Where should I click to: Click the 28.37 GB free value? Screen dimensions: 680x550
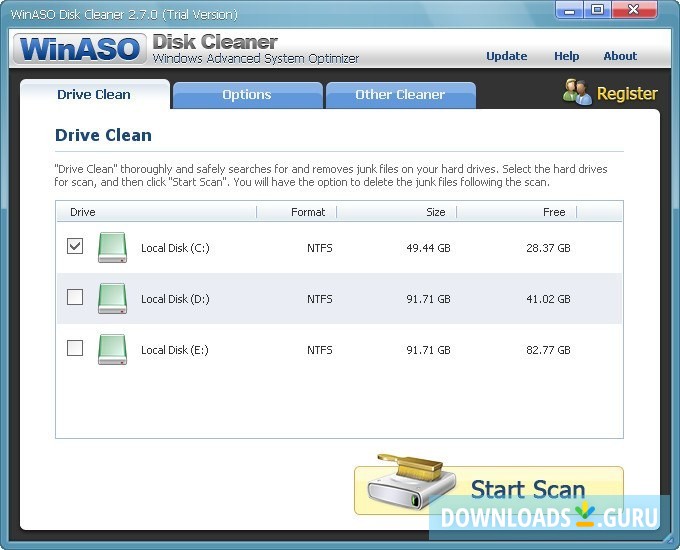pos(548,248)
